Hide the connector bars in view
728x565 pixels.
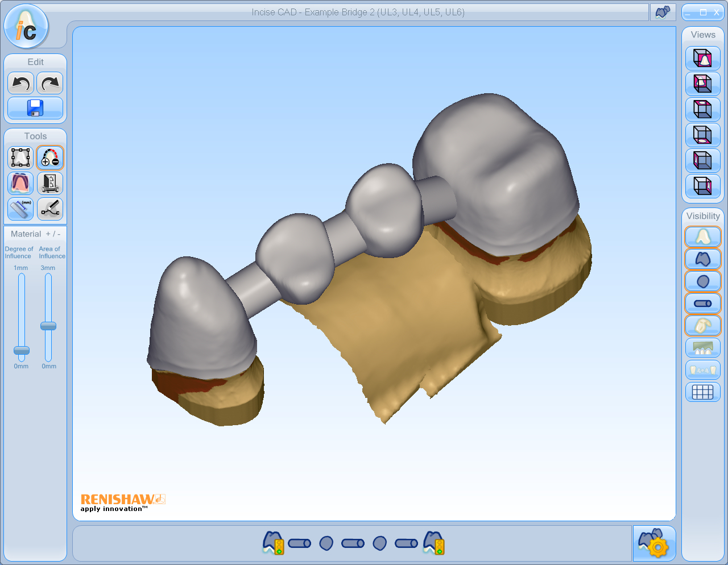pos(703,304)
